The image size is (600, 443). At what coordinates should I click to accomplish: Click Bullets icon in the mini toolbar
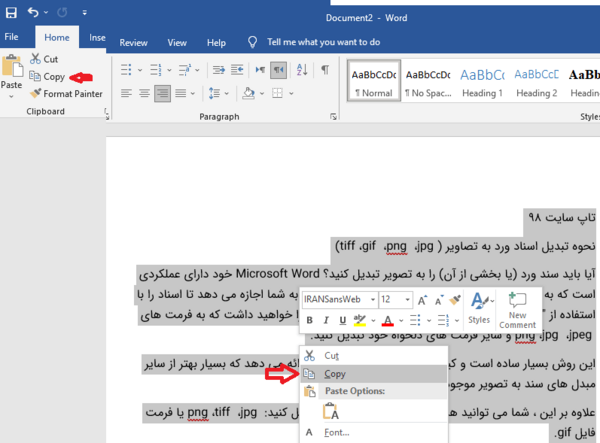(x=415, y=320)
